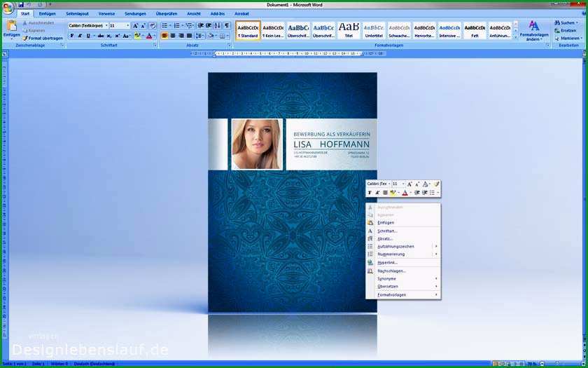Decrease indent on floating mini toolbar
The width and height of the screenshot is (588, 368).
(x=417, y=193)
